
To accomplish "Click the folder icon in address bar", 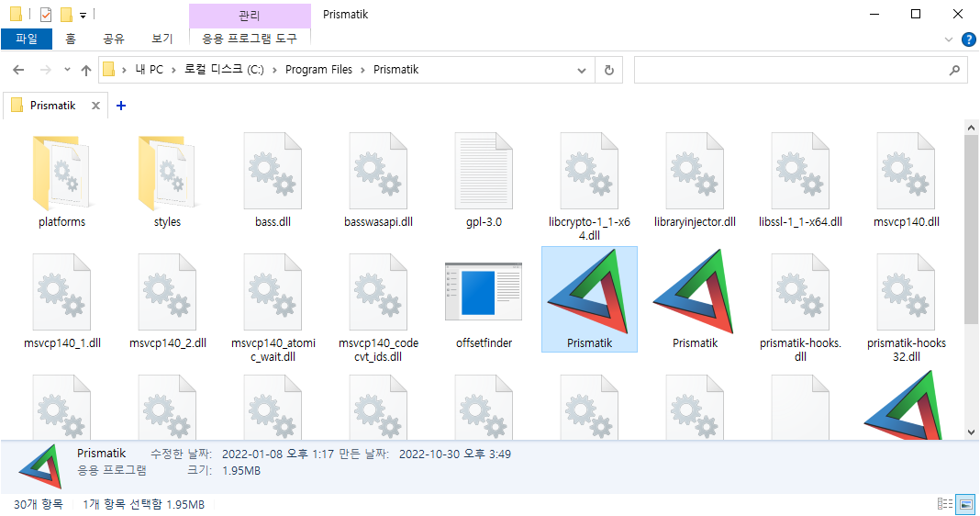I will pos(109,70).
